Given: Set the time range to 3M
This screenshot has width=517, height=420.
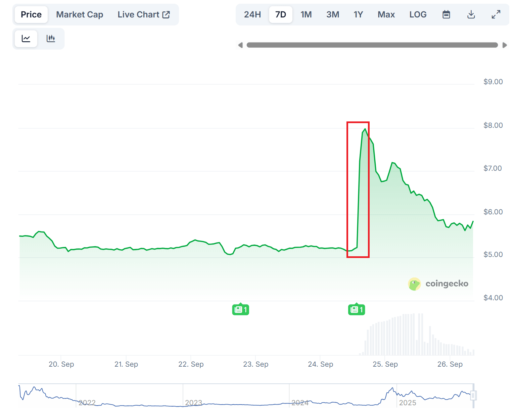Looking at the screenshot, I should tap(333, 14).
